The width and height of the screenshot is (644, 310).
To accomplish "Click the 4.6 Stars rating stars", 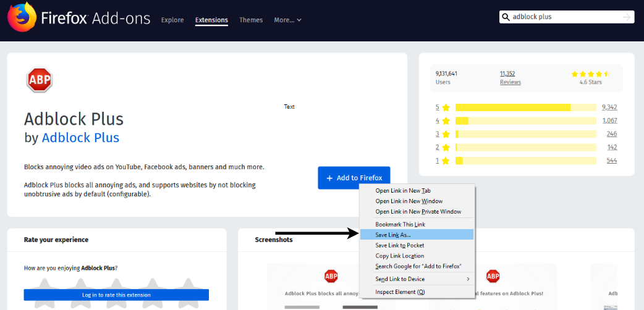I will [x=591, y=74].
